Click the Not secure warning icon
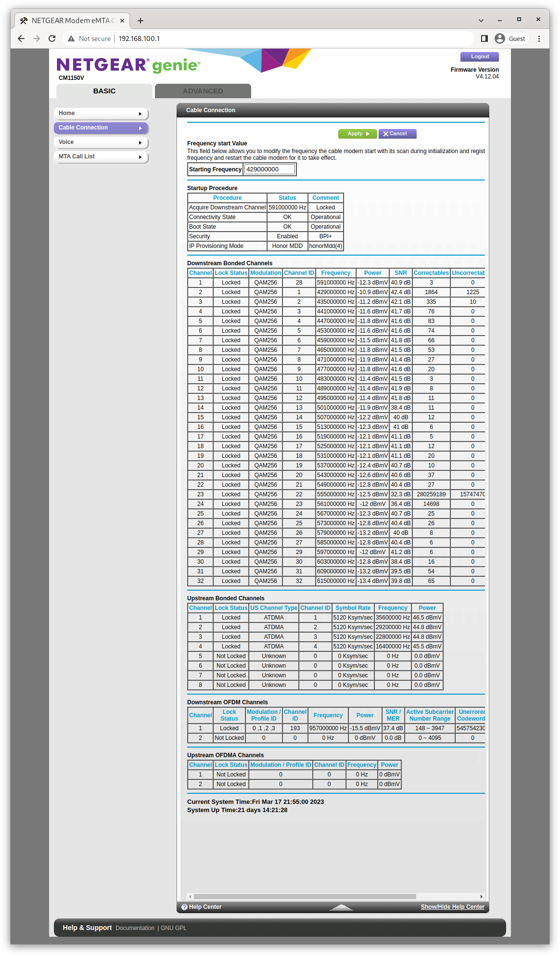The width and height of the screenshot is (560, 956). point(71,39)
